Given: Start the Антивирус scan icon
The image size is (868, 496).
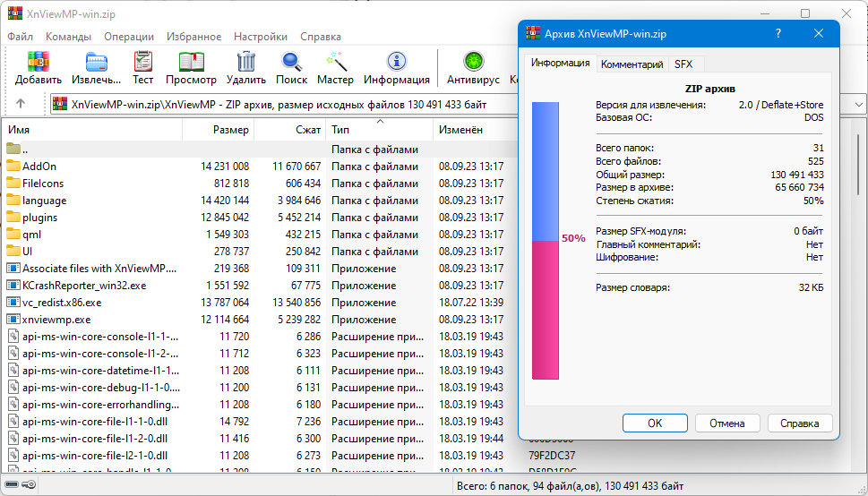Looking at the screenshot, I should [x=473, y=63].
